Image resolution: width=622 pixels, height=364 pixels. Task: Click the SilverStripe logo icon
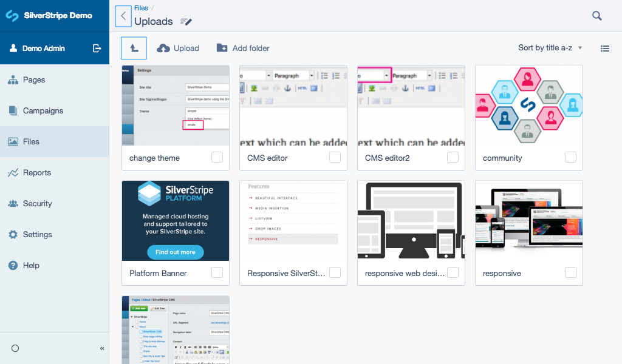point(12,16)
